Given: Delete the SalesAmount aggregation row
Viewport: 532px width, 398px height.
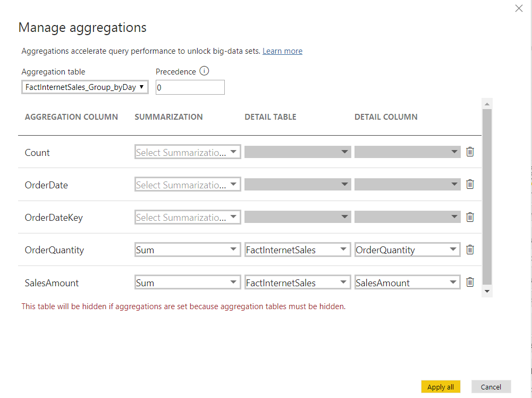Looking at the screenshot, I should pyautogui.click(x=470, y=282).
